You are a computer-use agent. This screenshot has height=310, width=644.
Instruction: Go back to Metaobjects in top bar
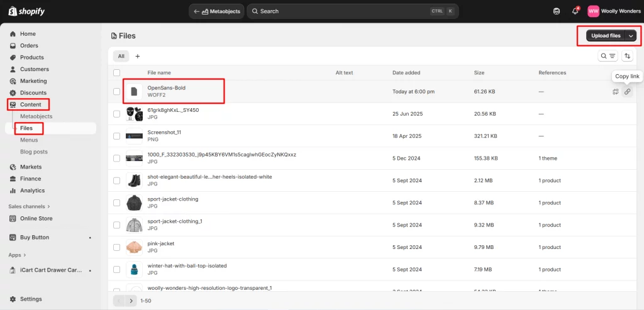point(217,11)
